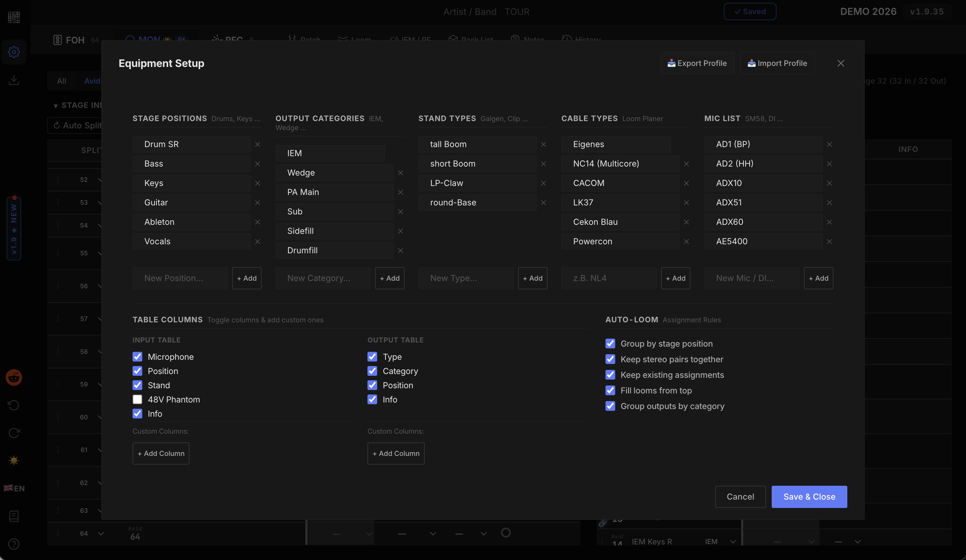Add the new stage position

point(247,278)
